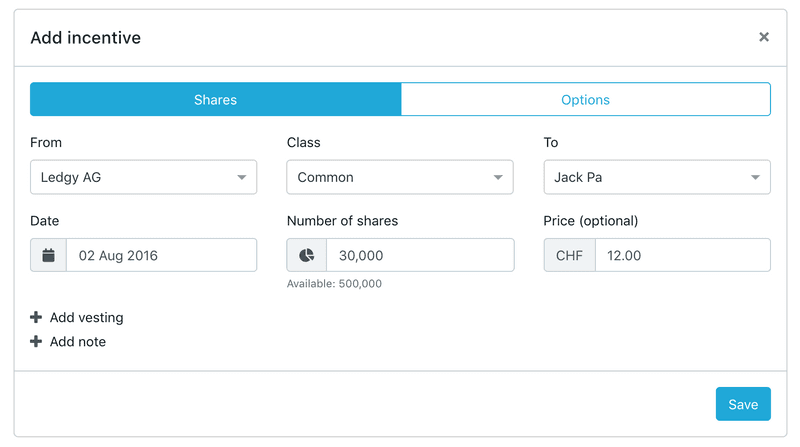Switch to the Options tab

[x=586, y=100]
